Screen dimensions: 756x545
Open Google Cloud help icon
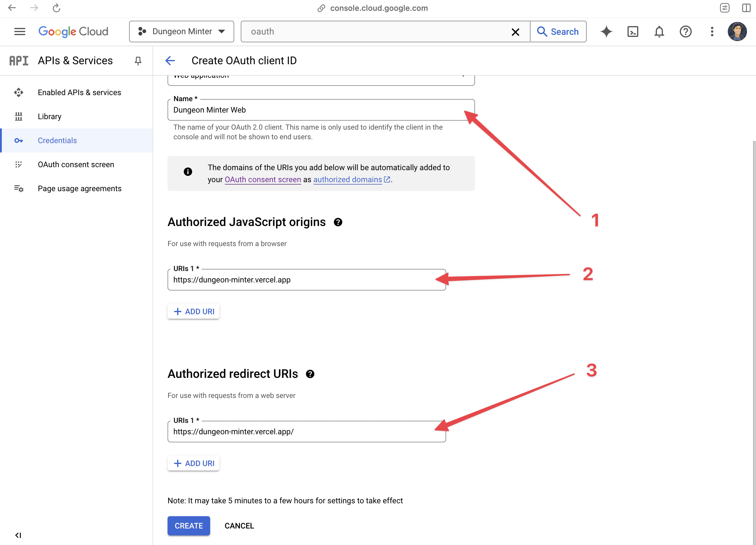685,31
